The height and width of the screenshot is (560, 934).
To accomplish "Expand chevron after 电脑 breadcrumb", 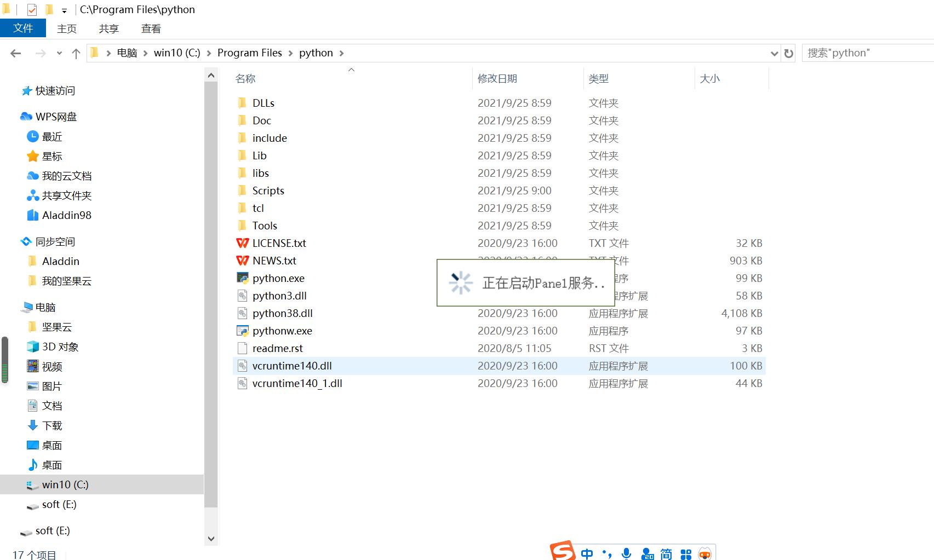I will pos(146,53).
